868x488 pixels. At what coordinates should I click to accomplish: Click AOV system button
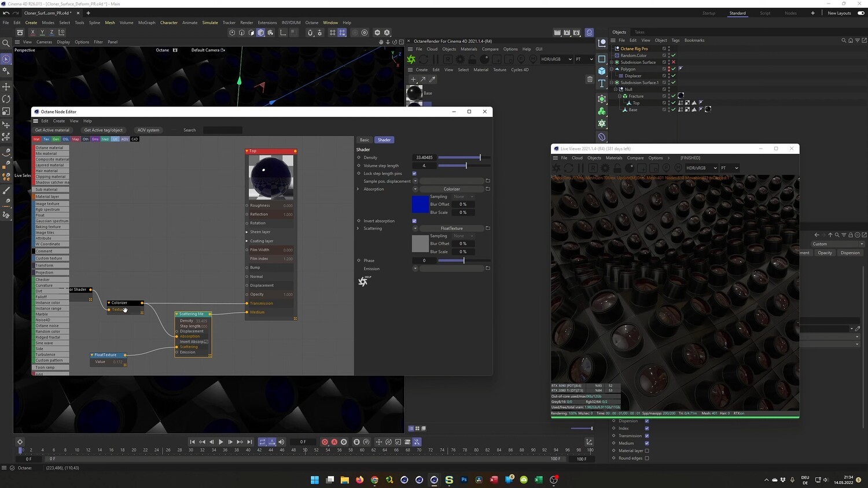pyautogui.click(x=148, y=130)
